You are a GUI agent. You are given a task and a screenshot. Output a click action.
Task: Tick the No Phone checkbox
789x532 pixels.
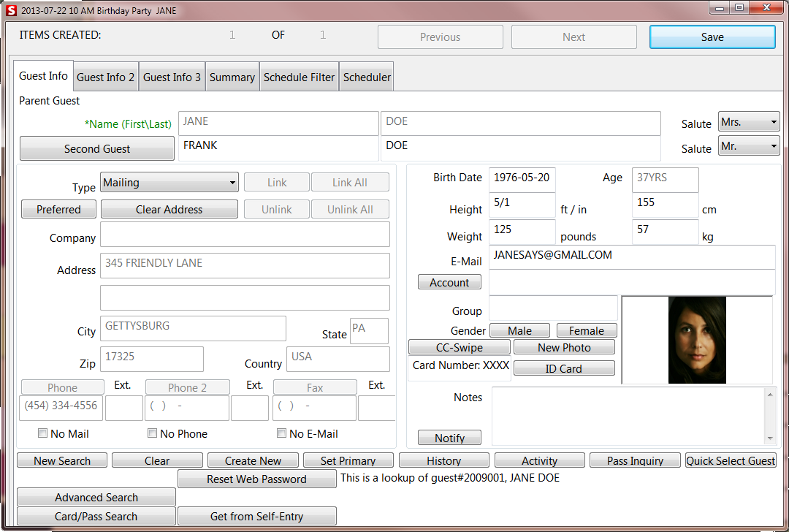pyautogui.click(x=152, y=433)
